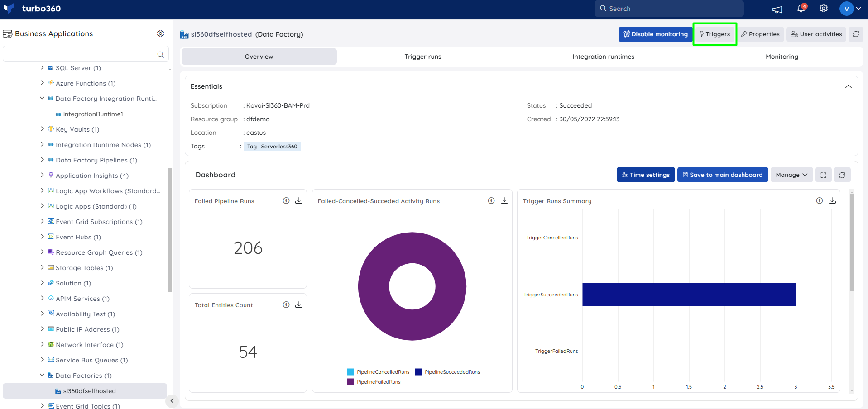Collapse the Data Factories node
The image size is (868, 409).
pos(42,375)
